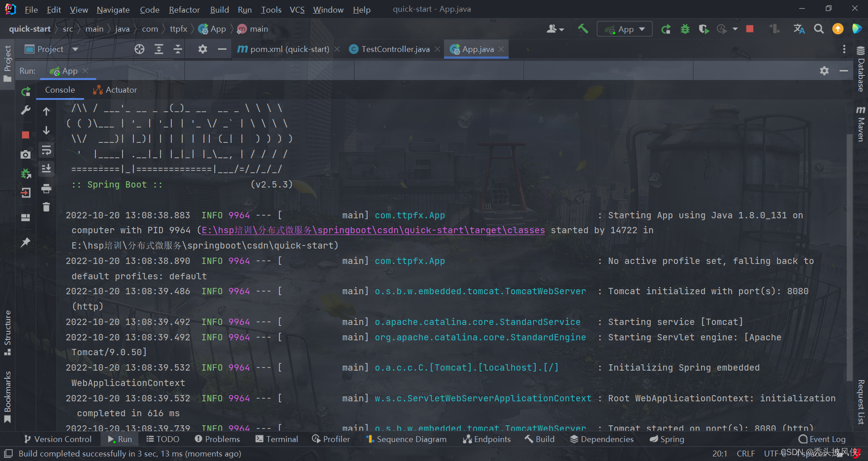Click Collapse All in Project toolbar
Image resolution: width=868 pixels, height=461 pixels.
pyautogui.click(x=178, y=49)
